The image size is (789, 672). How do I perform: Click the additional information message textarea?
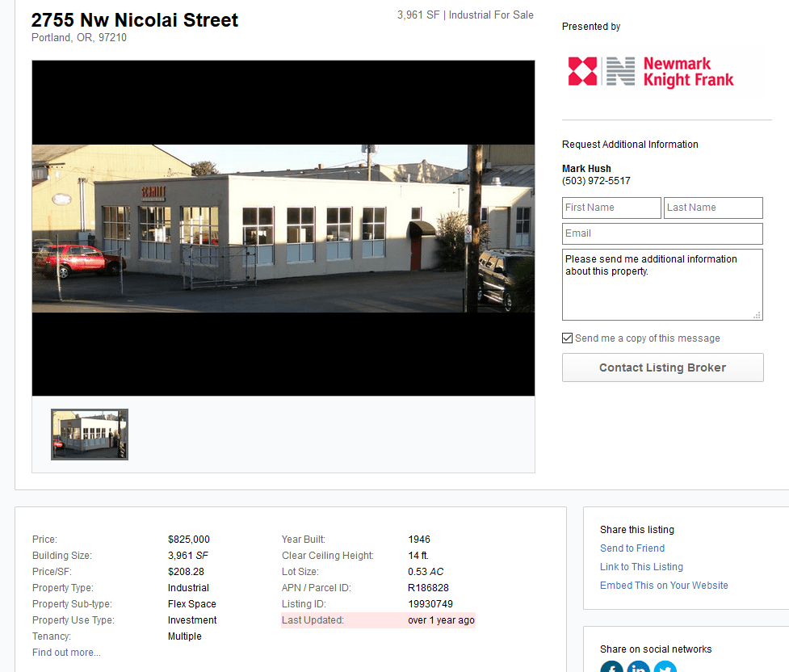click(x=662, y=284)
